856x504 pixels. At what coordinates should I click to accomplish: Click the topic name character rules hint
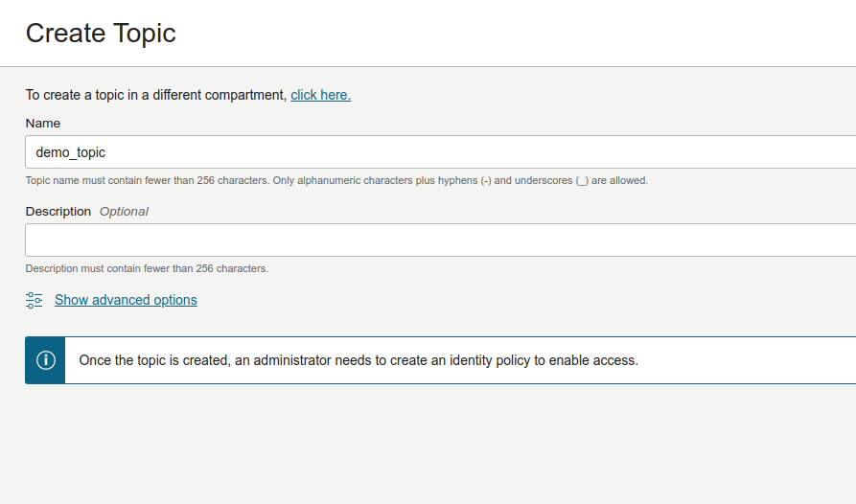(x=336, y=180)
